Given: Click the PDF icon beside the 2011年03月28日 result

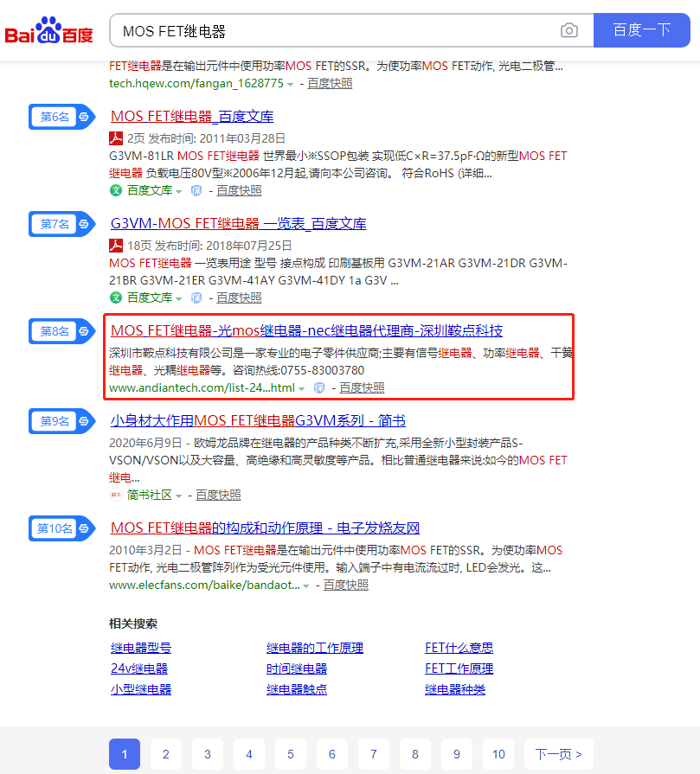Looking at the screenshot, I should (x=116, y=138).
